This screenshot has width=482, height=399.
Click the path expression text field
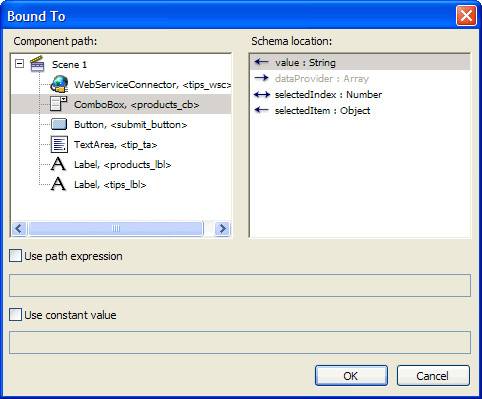coord(240,285)
